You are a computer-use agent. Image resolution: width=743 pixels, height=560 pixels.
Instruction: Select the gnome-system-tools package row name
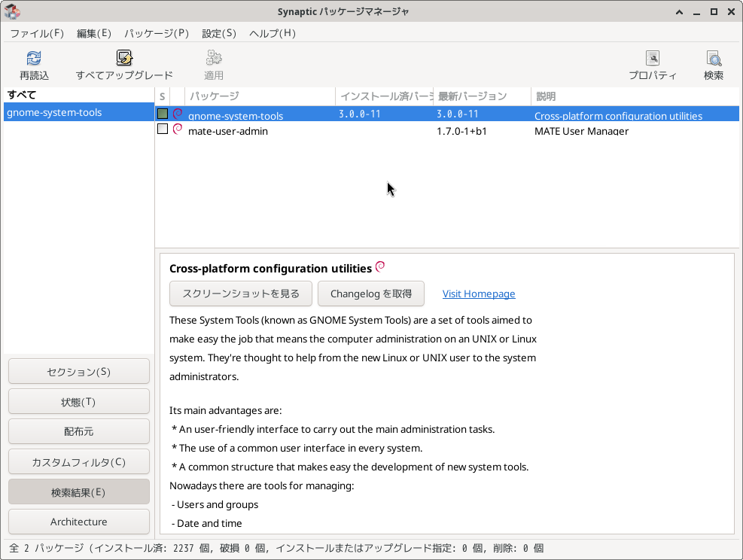coord(236,116)
